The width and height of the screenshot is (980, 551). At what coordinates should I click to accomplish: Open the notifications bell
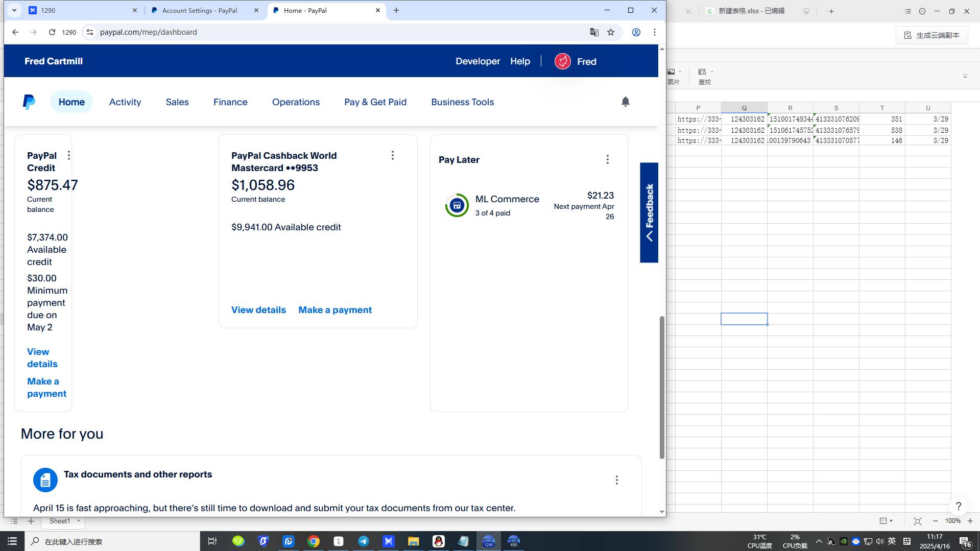pyautogui.click(x=625, y=102)
